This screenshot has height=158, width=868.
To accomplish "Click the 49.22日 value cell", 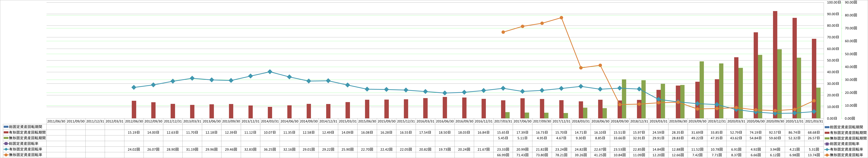I will 698,138.
